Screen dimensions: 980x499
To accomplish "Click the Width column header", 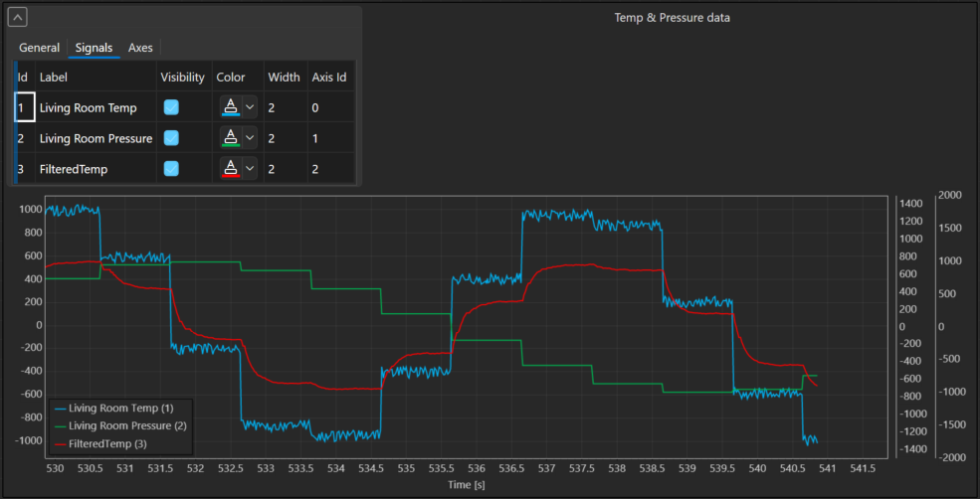I will (285, 77).
